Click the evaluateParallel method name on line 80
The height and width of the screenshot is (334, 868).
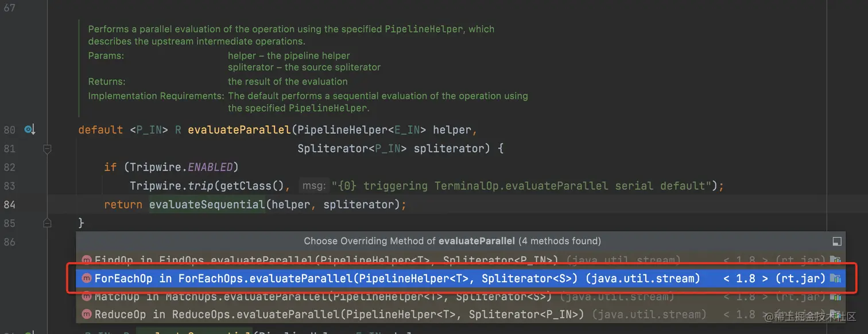coord(239,130)
